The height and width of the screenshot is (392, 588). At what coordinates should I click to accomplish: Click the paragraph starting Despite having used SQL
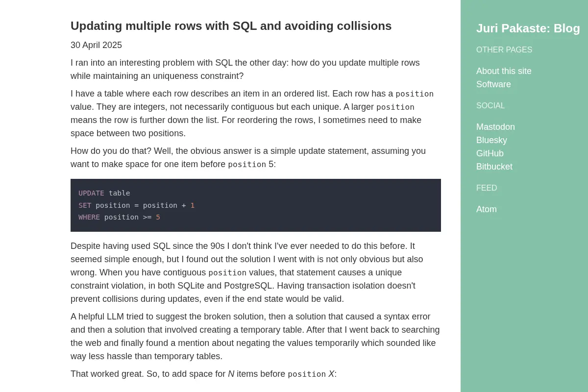[x=247, y=272]
